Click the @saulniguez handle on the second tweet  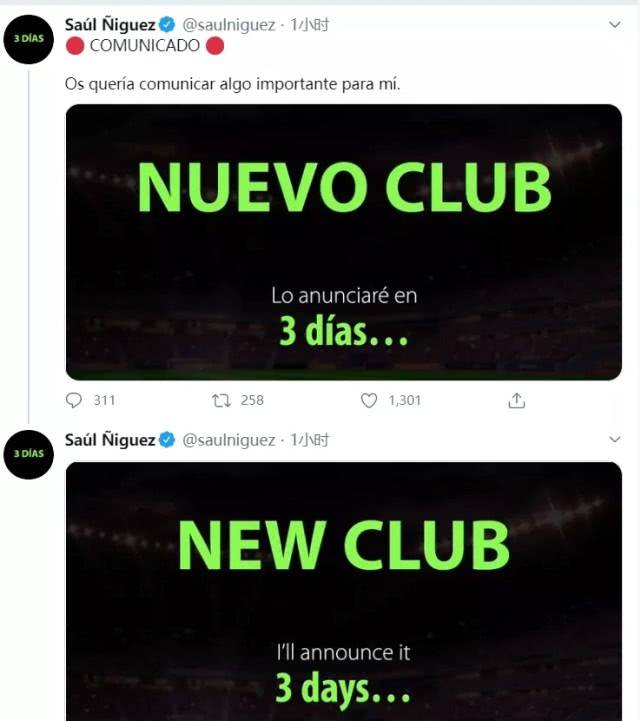229,441
